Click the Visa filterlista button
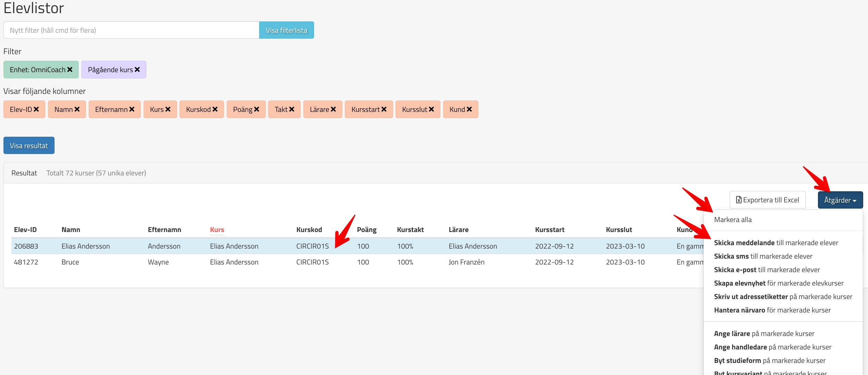The image size is (868, 375). click(286, 30)
